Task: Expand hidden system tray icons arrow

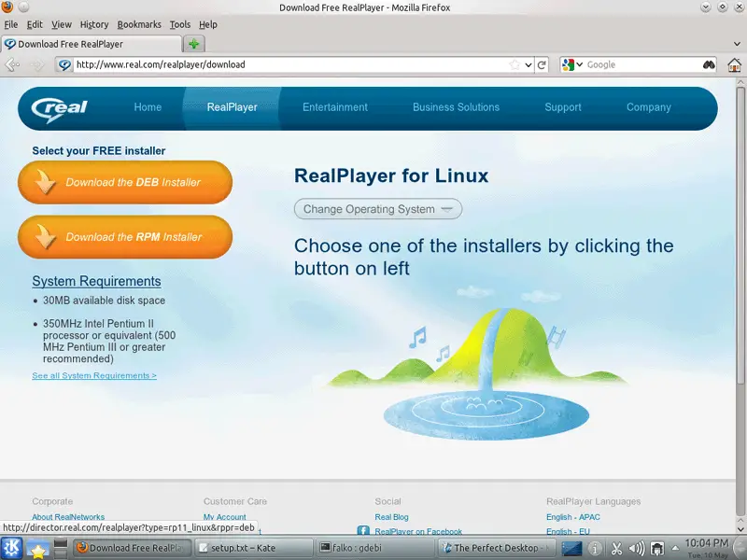Action: click(x=675, y=548)
